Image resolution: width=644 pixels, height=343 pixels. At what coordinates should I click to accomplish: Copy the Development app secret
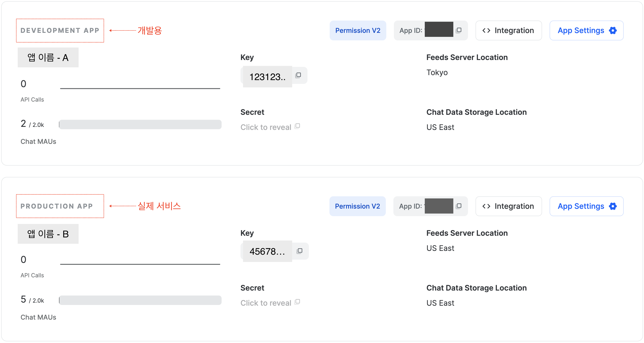297,126
